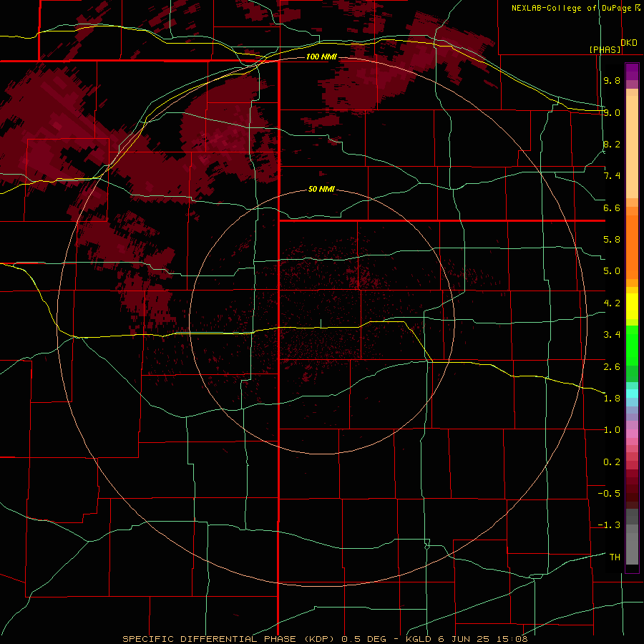
Task: Click the 2.6 scale label
Action: [612, 367]
